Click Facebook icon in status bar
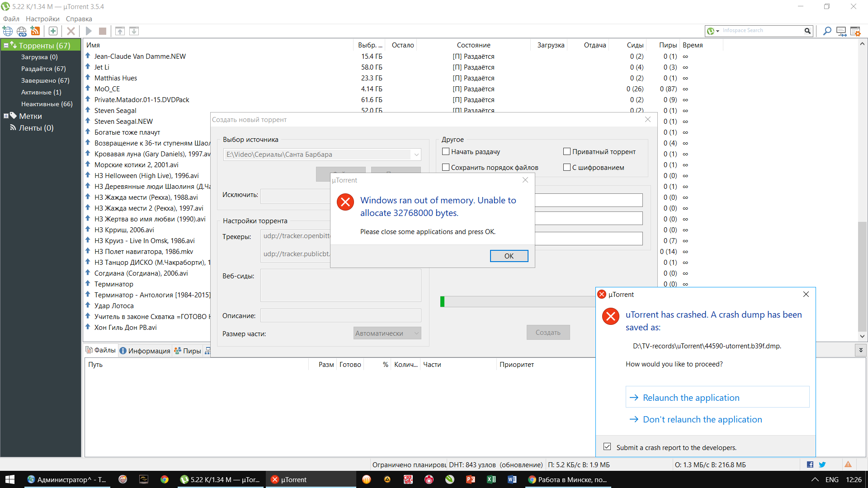Viewport: 868px width, 488px height. 810,465
